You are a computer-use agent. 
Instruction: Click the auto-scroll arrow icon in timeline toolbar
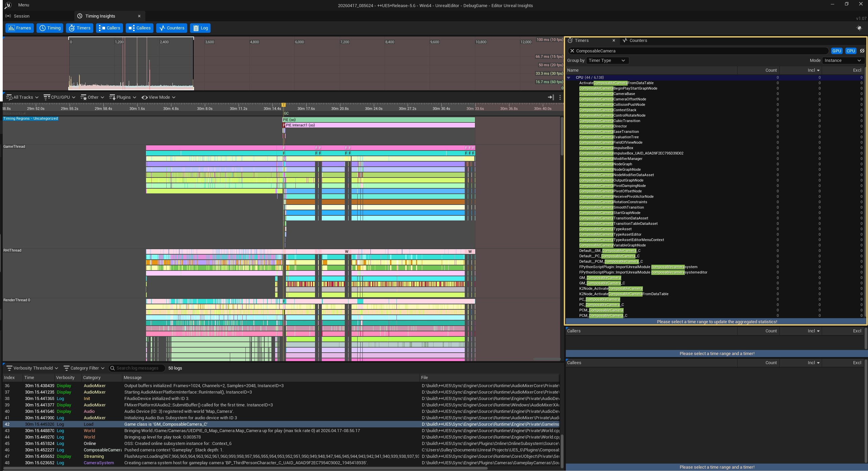[x=551, y=97]
